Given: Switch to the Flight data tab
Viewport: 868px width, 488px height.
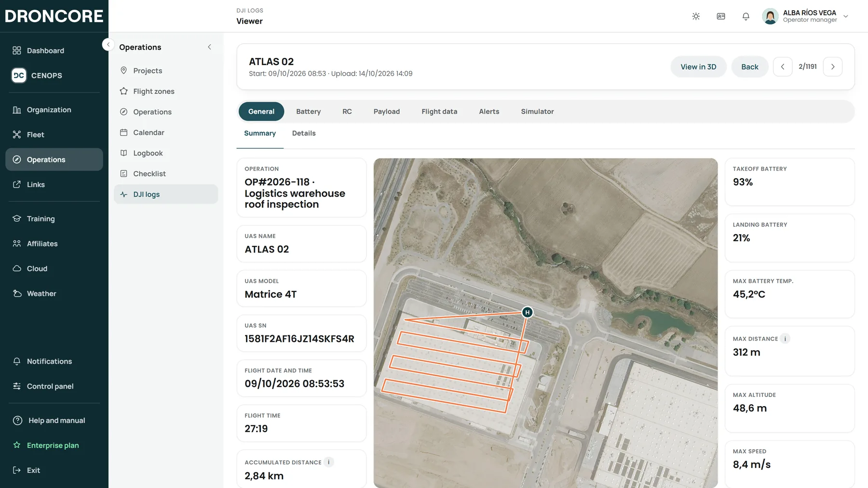Looking at the screenshot, I should (439, 111).
